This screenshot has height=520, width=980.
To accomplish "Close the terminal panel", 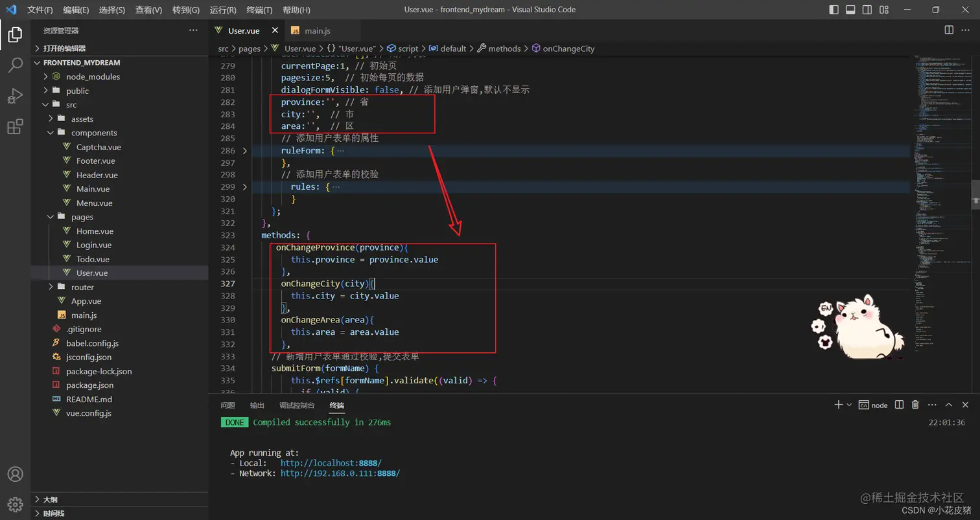I will click(x=965, y=405).
